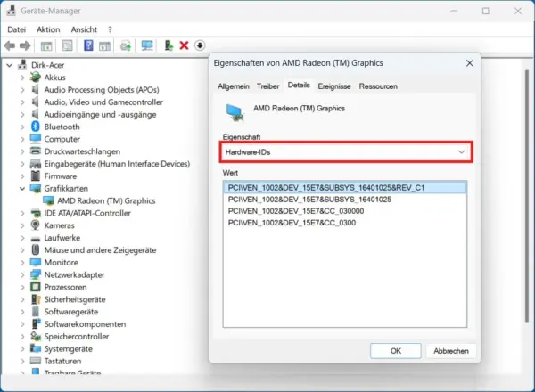Image resolution: width=535 pixels, height=392 pixels.
Task: Switch to the Allgemein tab
Action: pos(234,86)
